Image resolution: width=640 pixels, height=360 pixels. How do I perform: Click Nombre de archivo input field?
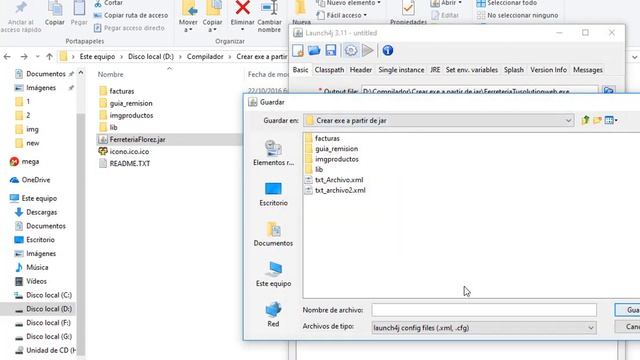[x=484, y=310]
